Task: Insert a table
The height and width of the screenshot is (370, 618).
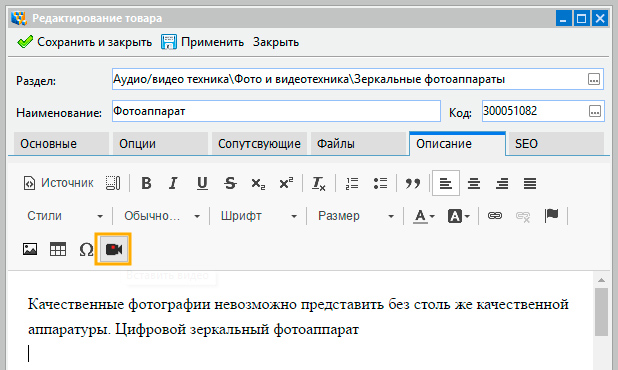Action: (58, 249)
